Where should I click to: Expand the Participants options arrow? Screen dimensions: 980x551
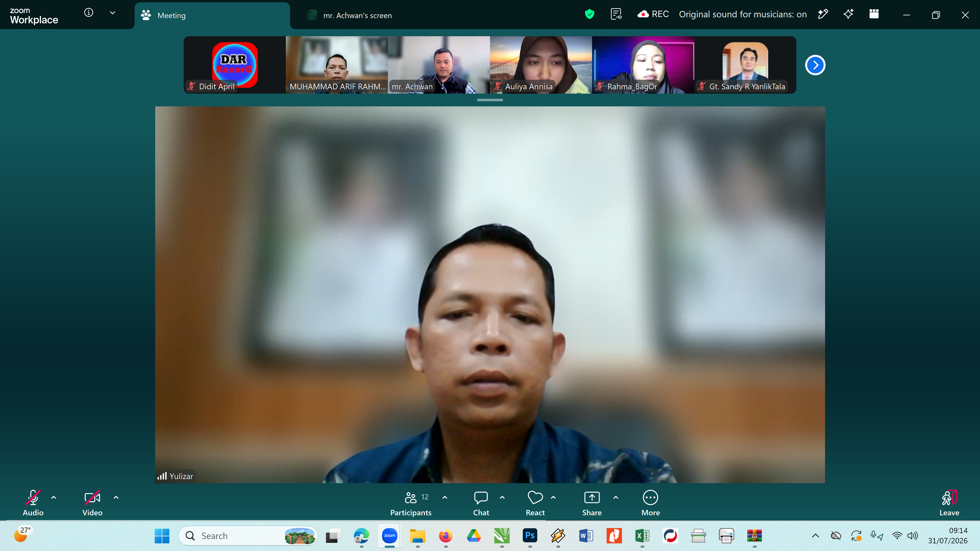[445, 497]
